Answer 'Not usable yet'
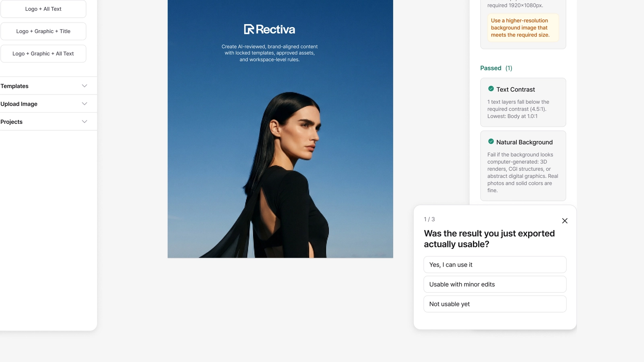644x362 pixels. click(495, 304)
